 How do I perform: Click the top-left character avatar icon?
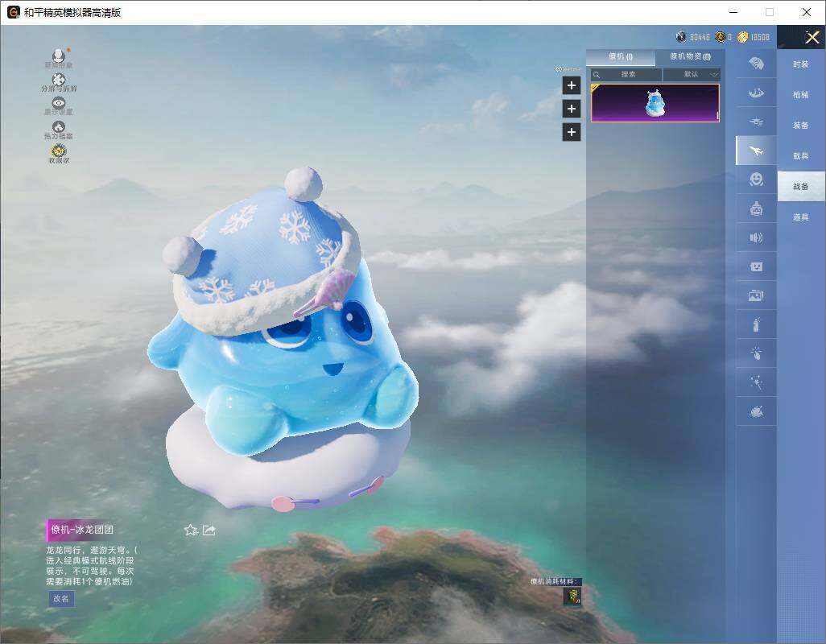point(59,56)
